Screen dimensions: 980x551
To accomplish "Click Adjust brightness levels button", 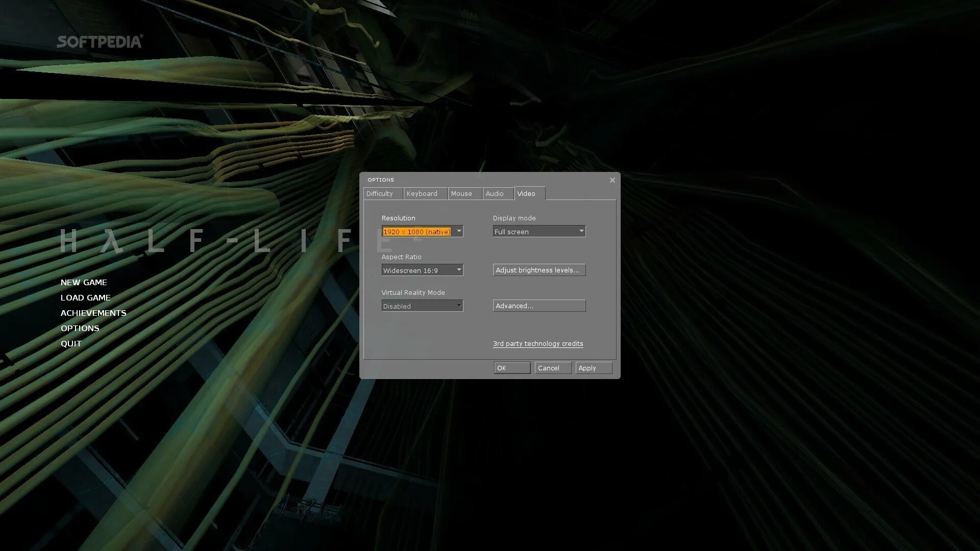I will 538,270.
